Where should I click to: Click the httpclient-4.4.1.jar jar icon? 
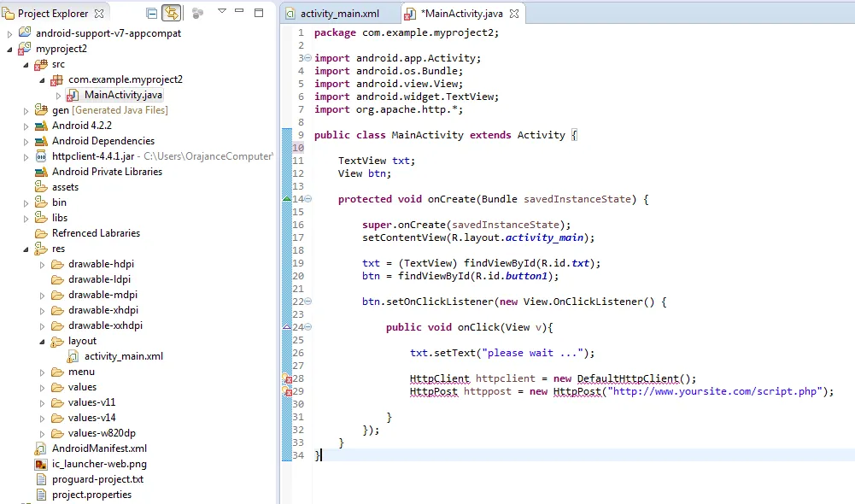click(x=41, y=156)
